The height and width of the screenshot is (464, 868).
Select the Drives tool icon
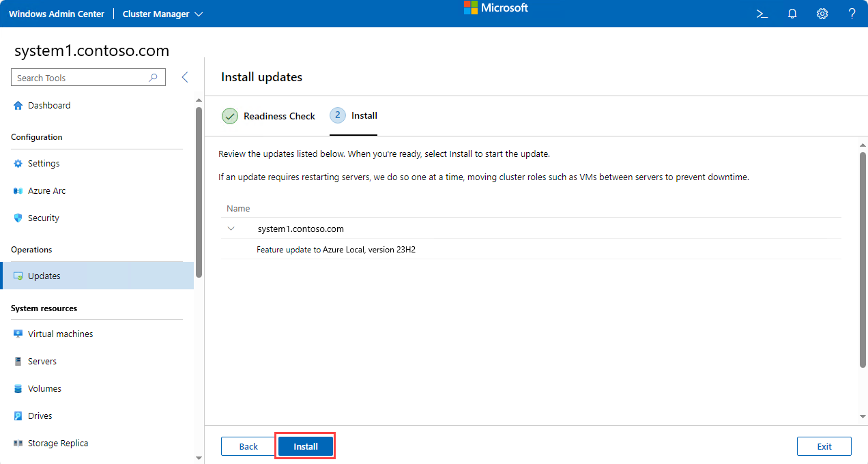pyautogui.click(x=16, y=416)
